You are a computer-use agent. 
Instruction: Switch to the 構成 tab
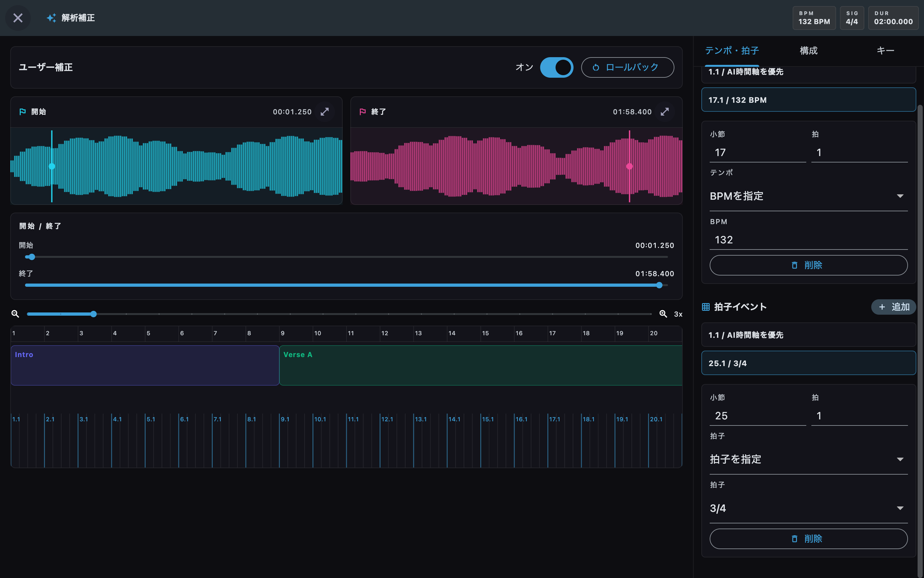[x=808, y=50]
